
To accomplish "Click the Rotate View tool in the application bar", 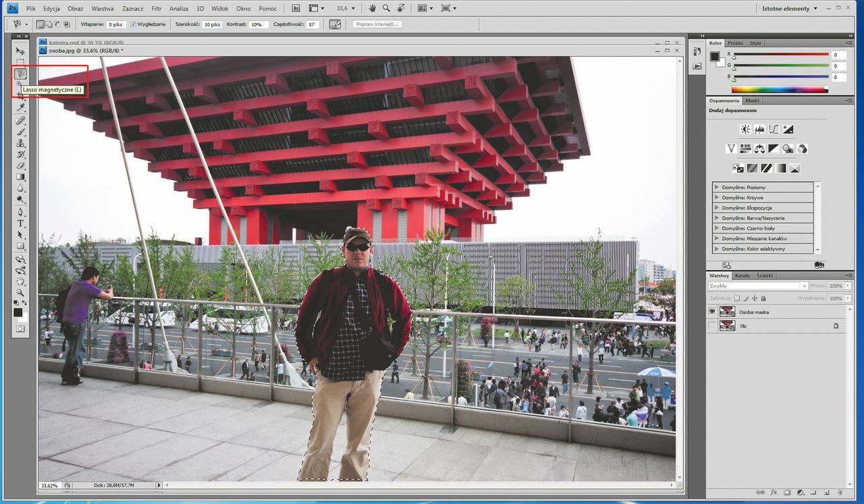I will click(401, 8).
